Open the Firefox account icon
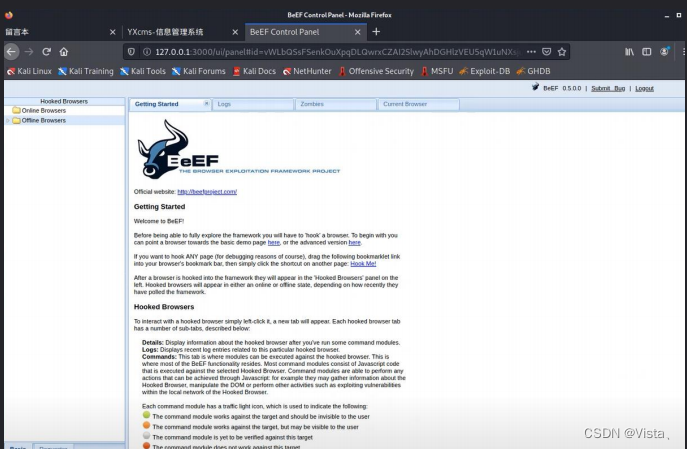687x449 pixels. coord(665,51)
